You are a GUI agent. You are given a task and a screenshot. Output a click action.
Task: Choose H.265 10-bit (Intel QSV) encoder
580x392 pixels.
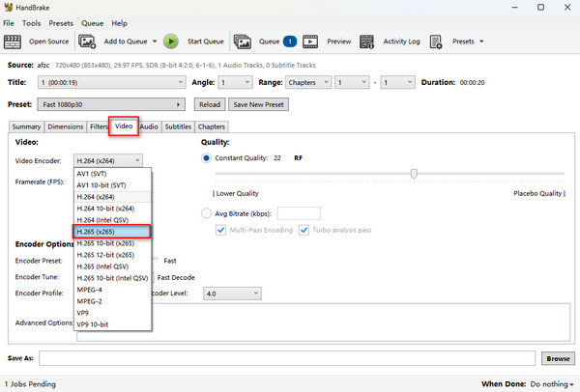pyautogui.click(x=112, y=278)
